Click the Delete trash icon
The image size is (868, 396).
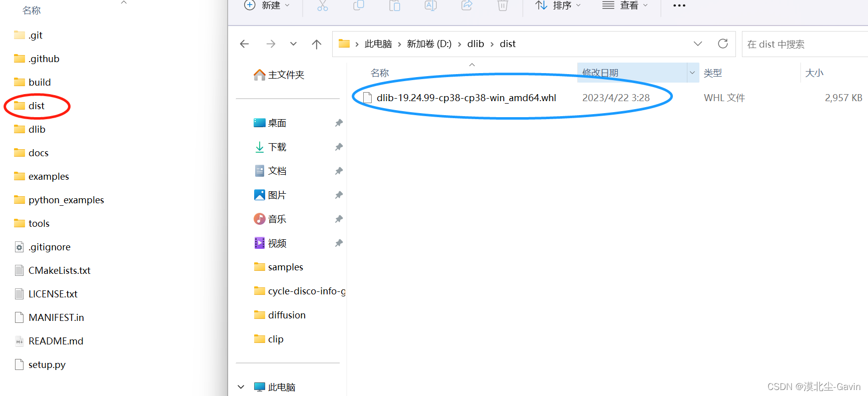point(503,6)
